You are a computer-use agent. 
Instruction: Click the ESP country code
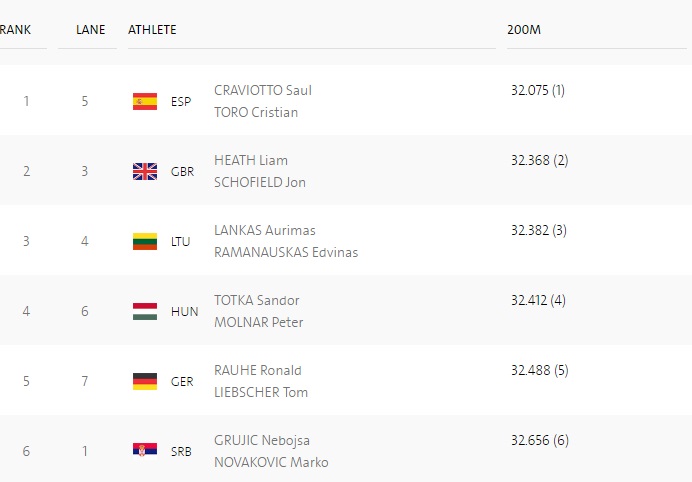(x=181, y=102)
